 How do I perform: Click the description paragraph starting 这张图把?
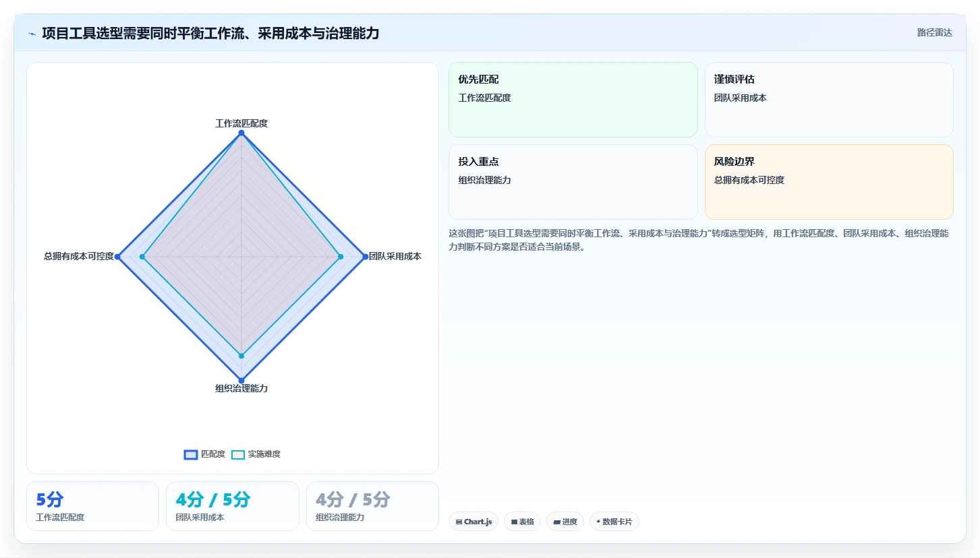(x=699, y=240)
